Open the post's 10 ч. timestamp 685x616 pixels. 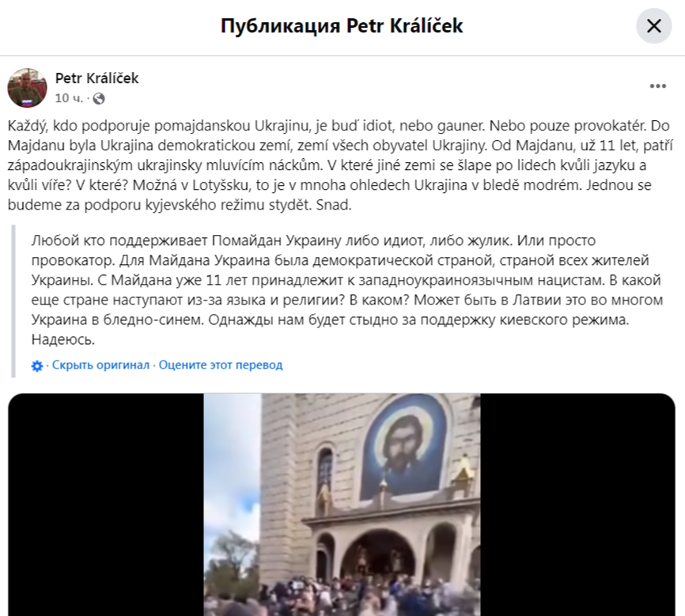(69, 98)
